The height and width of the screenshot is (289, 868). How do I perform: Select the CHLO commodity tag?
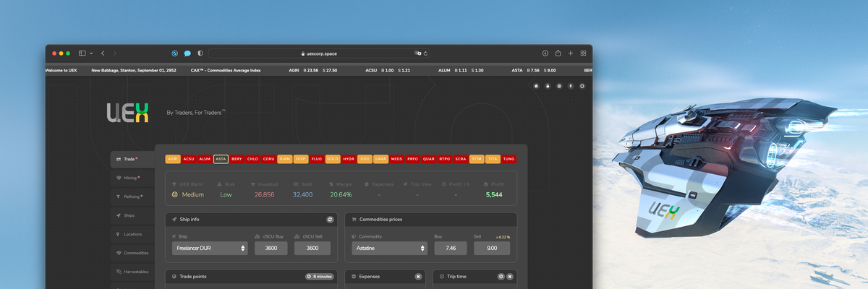(252, 159)
